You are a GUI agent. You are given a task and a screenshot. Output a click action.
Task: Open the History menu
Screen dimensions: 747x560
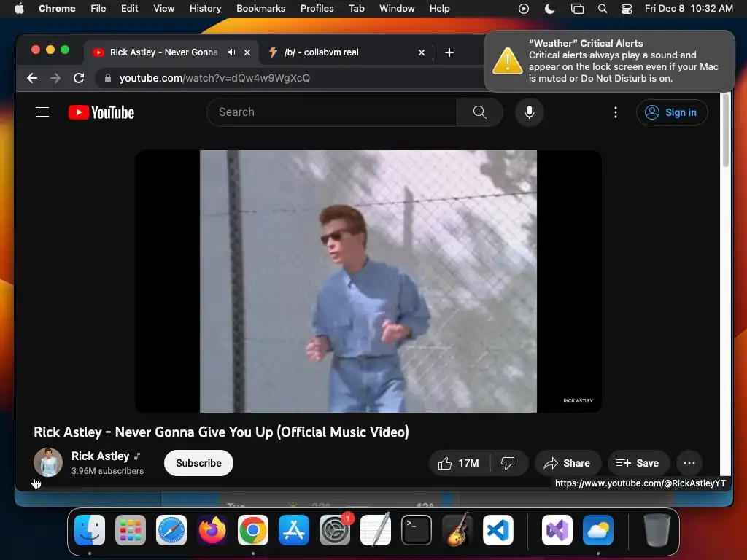pos(205,9)
